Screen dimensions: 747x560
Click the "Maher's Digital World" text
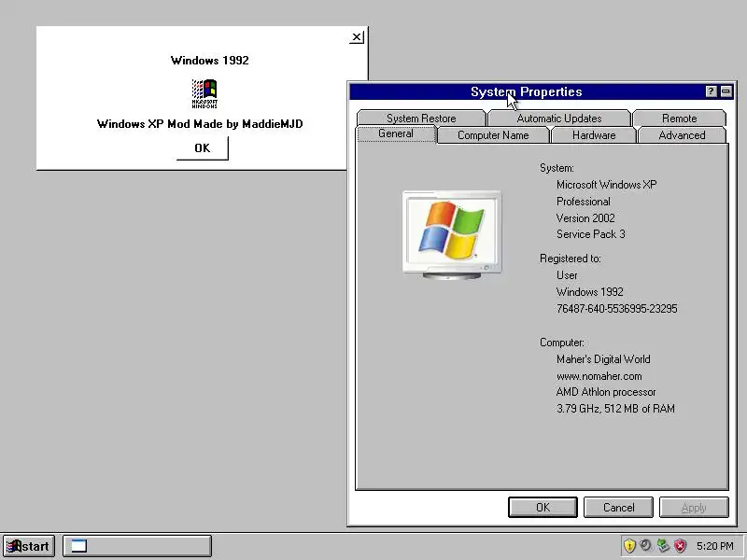(x=603, y=359)
